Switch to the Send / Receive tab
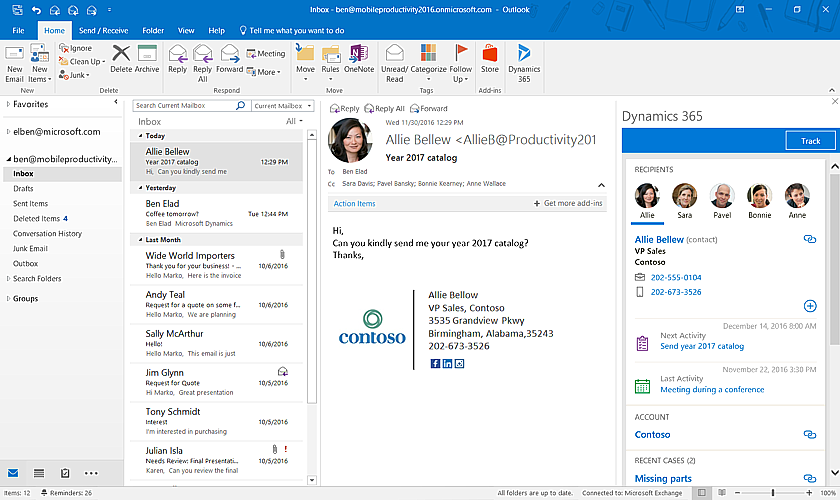The image size is (840, 500). tap(103, 31)
